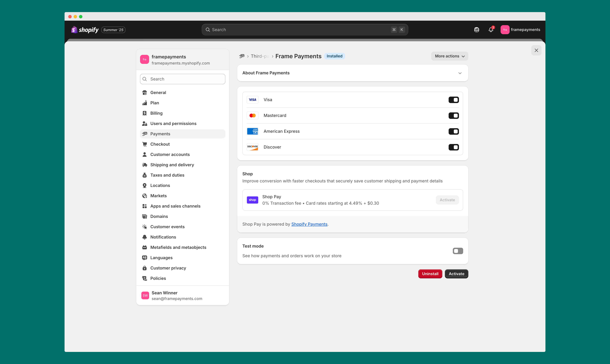Click the Installed status badge
Image resolution: width=610 pixels, height=364 pixels.
pyautogui.click(x=334, y=56)
